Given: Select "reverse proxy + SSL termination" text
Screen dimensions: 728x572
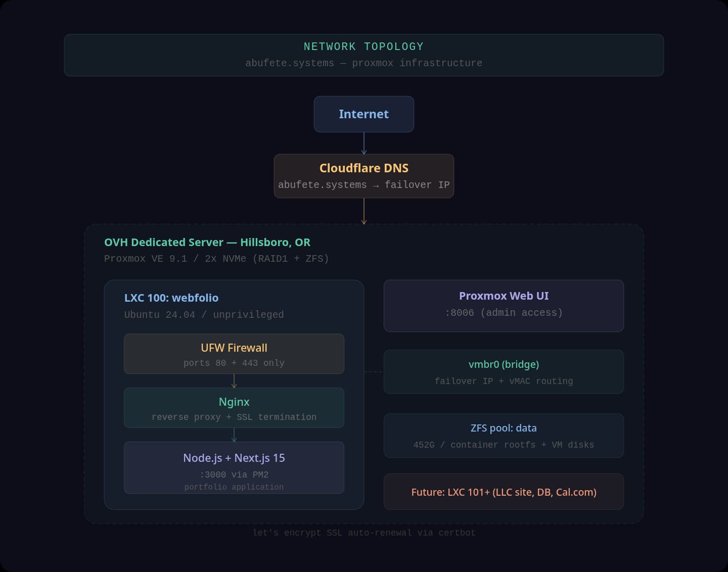Looking at the screenshot, I should pos(234,417).
